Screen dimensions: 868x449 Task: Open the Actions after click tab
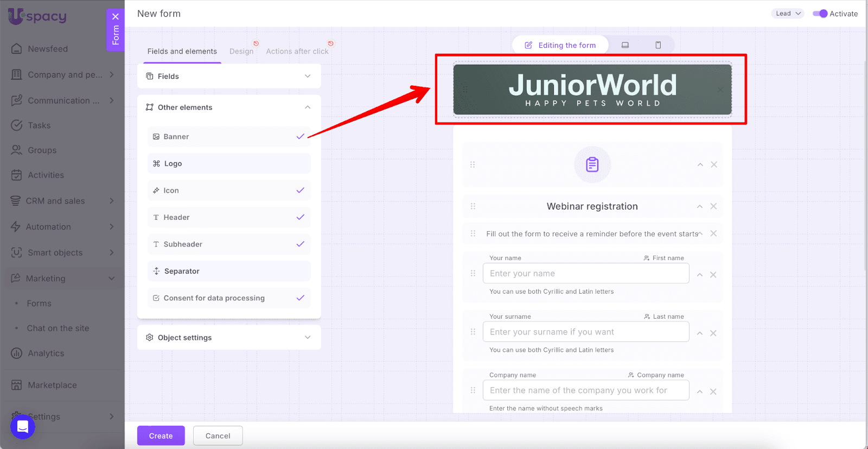[x=297, y=52]
